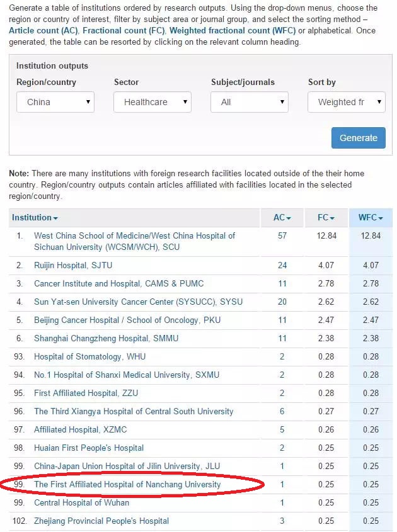This screenshot has width=397, height=532.
Task: Click AC value 5 for Affiliated Hospital XZMC
Action: pos(282,430)
